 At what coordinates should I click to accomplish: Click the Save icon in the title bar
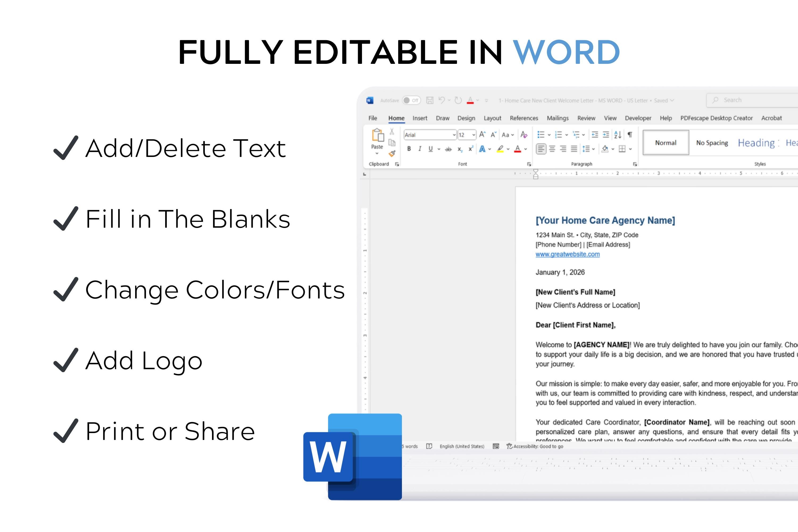430,101
